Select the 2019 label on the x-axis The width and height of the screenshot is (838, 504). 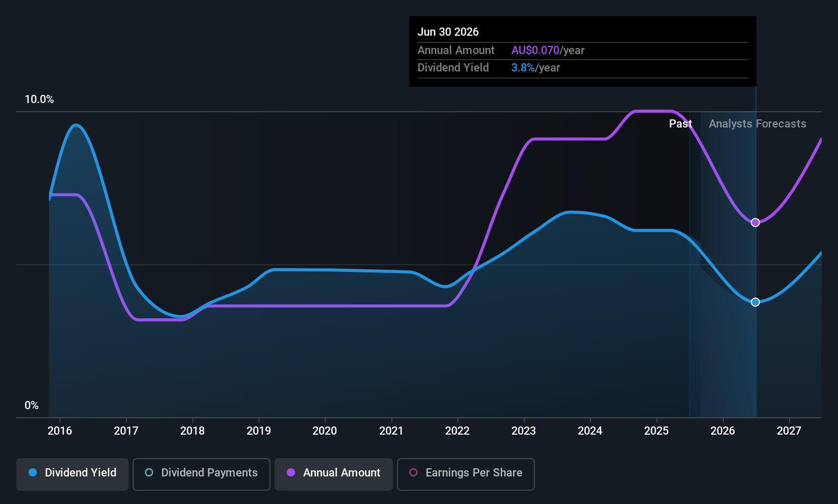pyautogui.click(x=259, y=431)
